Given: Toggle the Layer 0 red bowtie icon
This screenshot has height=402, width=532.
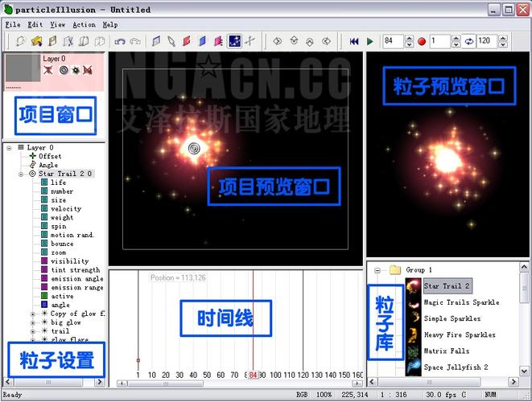Looking at the screenshot, I should click(x=88, y=70).
